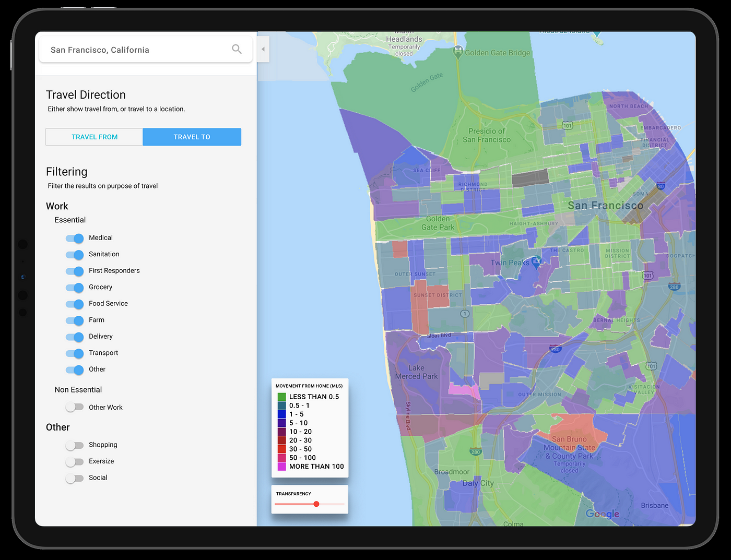Enable the Shopping filter
Image resolution: width=731 pixels, height=560 pixels.
click(x=75, y=445)
